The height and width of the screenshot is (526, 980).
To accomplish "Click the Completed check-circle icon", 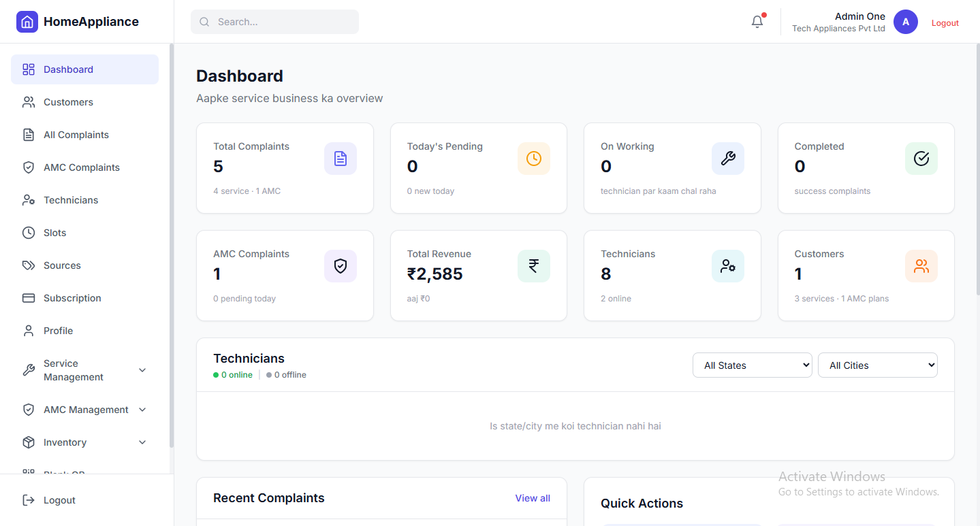I will (921, 159).
